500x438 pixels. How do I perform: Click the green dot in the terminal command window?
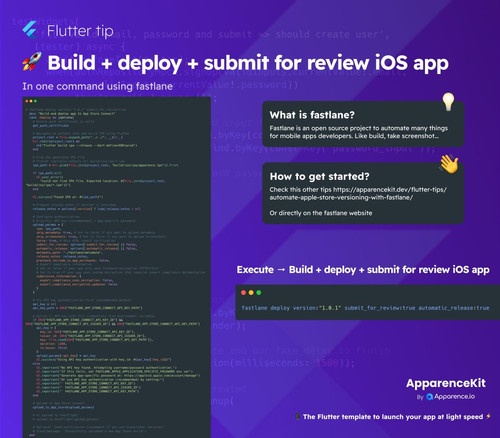pos(259,293)
